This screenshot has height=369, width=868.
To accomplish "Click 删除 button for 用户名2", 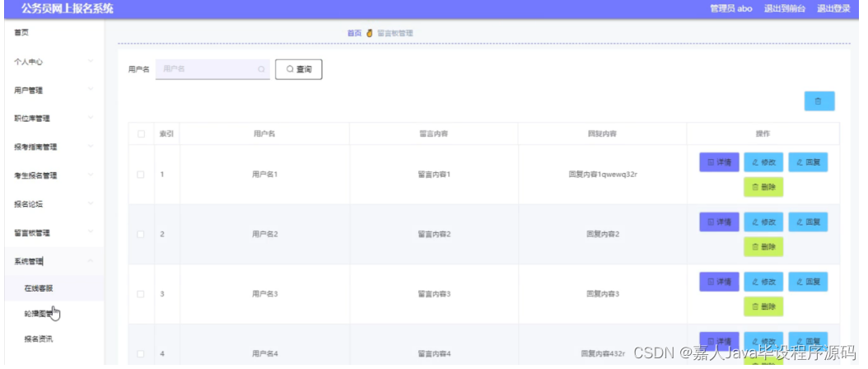I will pos(763,247).
